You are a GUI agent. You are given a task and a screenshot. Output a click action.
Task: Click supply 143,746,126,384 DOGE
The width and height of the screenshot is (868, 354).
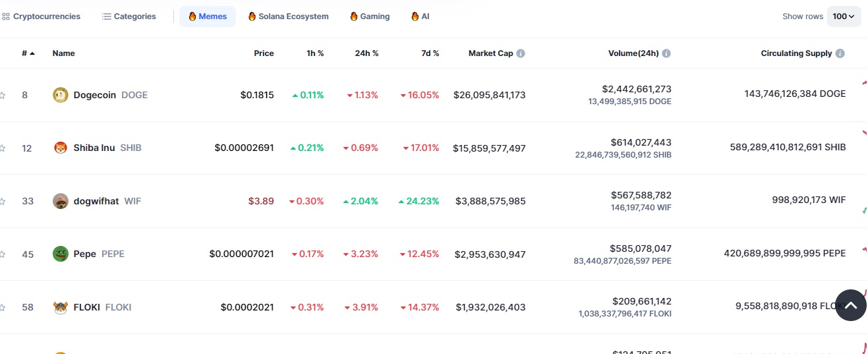(795, 94)
